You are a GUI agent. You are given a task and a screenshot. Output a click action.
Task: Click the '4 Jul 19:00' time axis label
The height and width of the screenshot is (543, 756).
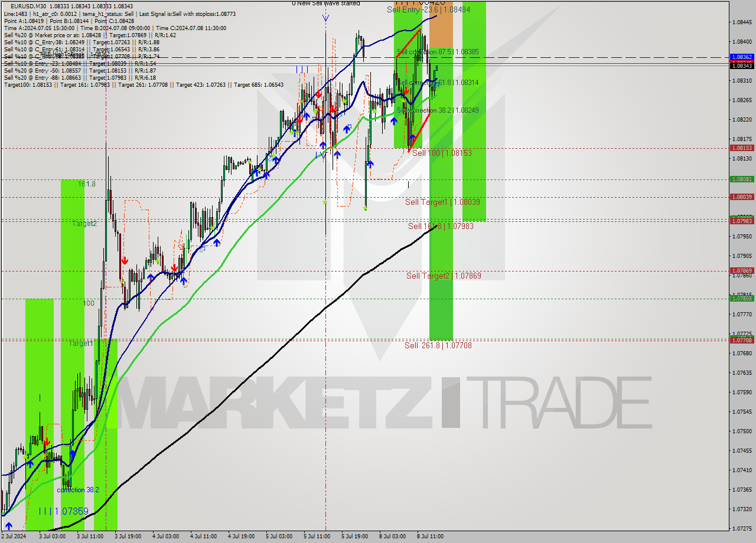(x=241, y=537)
